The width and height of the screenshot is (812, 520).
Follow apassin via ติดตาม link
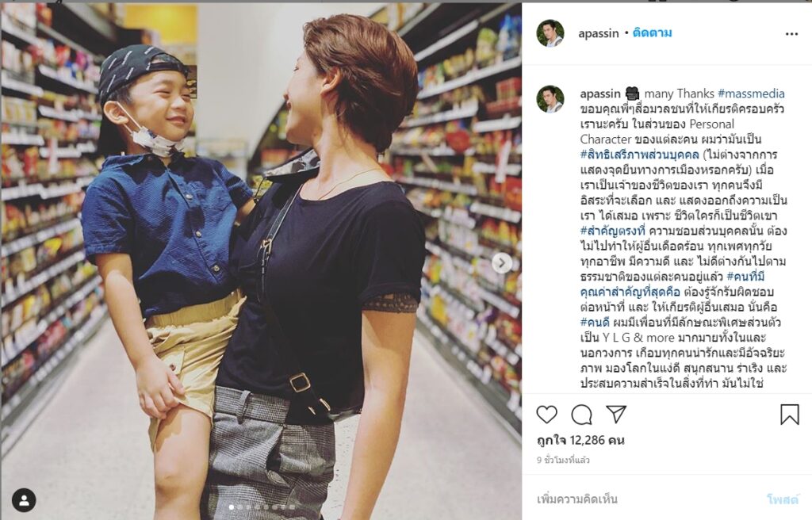(652, 33)
